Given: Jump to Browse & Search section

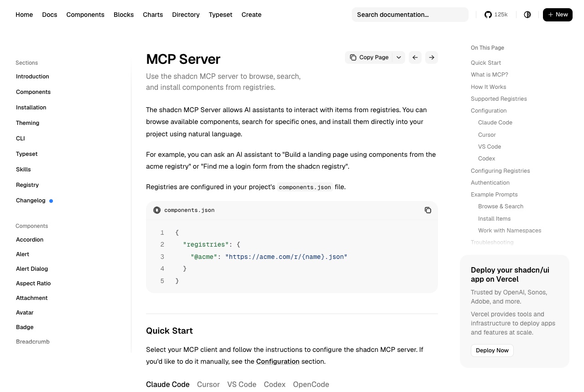Looking at the screenshot, I should click(x=501, y=206).
